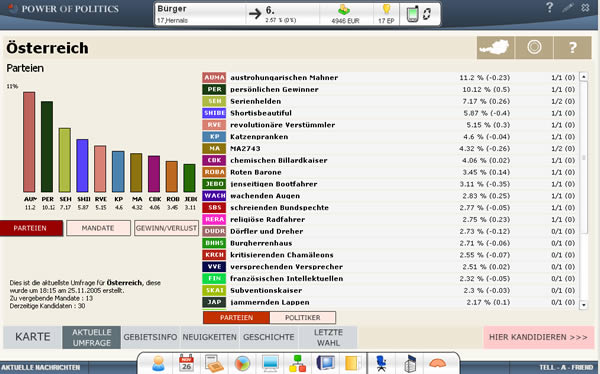
Task: Toggle list to POLITIKER
Action: 302,317
